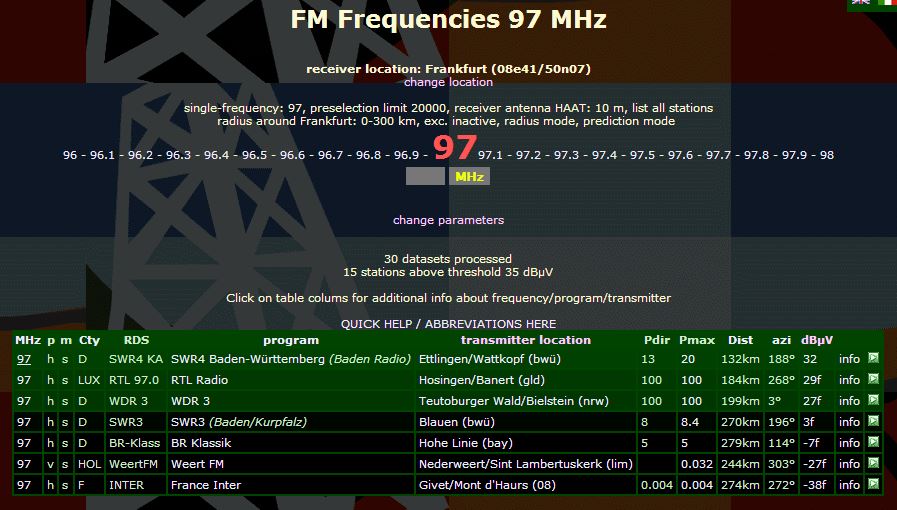This screenshot has height=510, width=897.
Task: Click the green play icon in RTL Radio row
Action: pos(873,379)
